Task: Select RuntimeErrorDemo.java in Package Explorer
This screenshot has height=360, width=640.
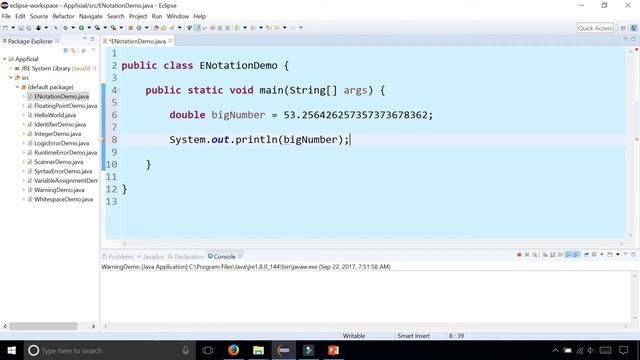Action: tap(65, 153)
